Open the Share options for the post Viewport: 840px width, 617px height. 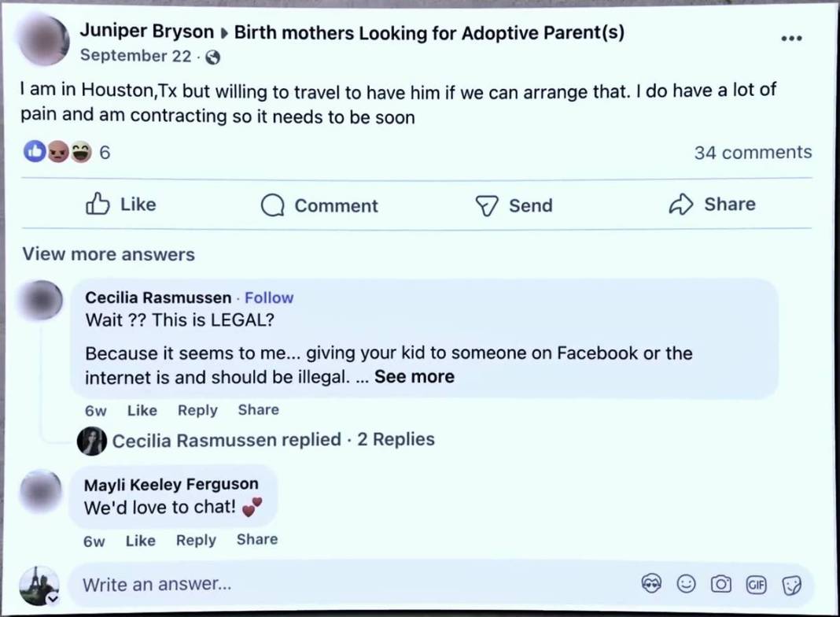click(712, 205)
